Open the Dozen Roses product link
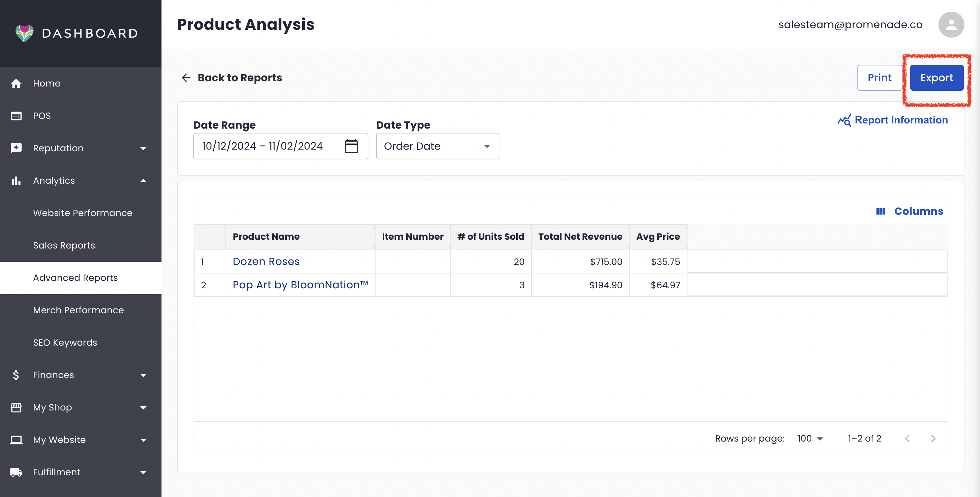Screen dimensions: 980x497 [x=266, y=262]
